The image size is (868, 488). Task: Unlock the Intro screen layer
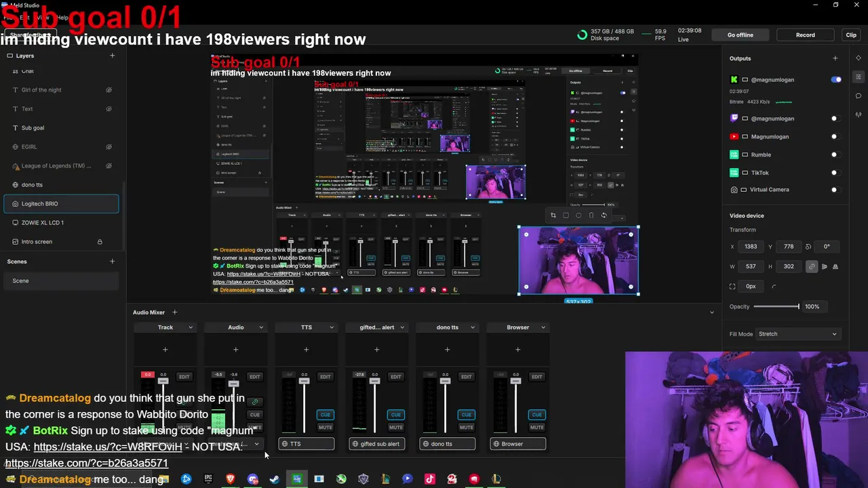pos(100,242)
